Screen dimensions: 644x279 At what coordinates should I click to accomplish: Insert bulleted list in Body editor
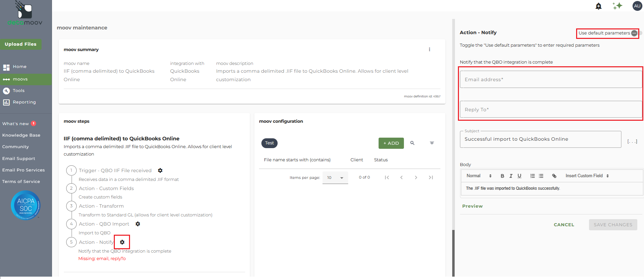[x=541, y=176]
